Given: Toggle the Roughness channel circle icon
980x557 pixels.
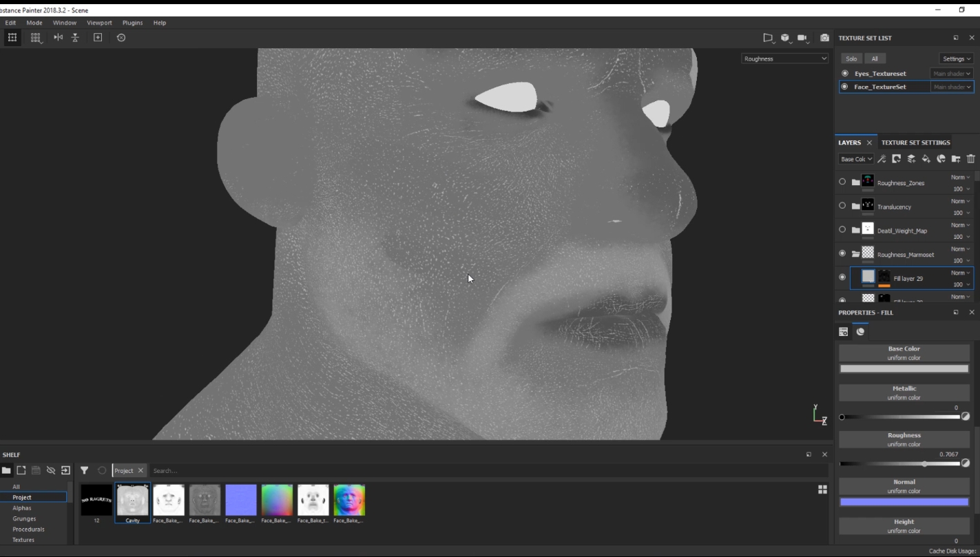Looking at the screenshot, I should click(966, 463).
